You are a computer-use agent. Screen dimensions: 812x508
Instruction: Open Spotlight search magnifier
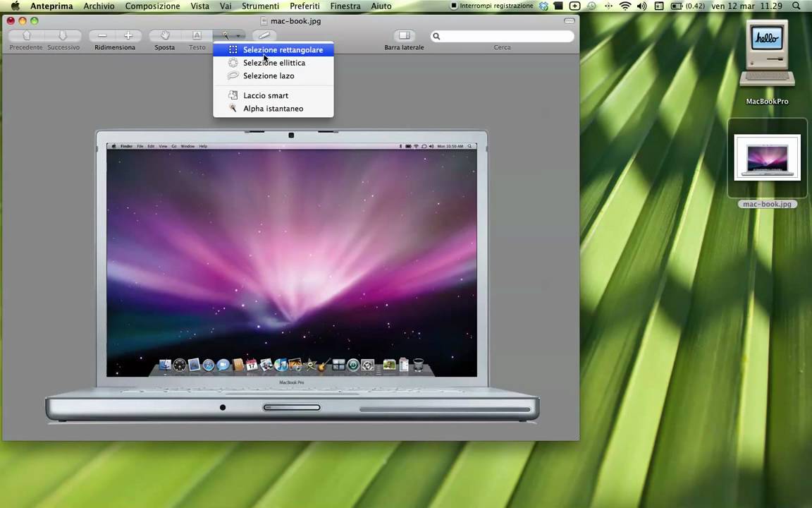pos(796,6)
